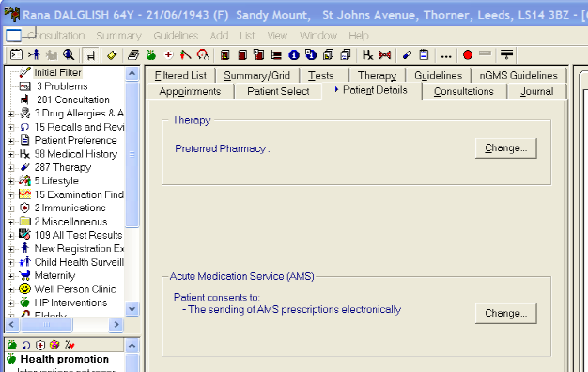The height and width of the screenshot is (372, 588).
Task: Select the Hx medical history toolbar icon
Action: [x=367, y=55]
